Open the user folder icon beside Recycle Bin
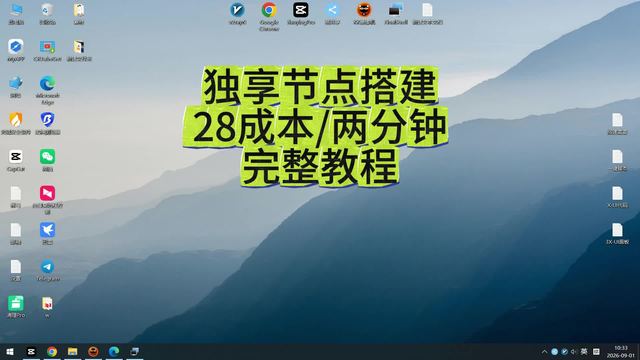This screenshot has height=360, width=640. tap(79, 13)
